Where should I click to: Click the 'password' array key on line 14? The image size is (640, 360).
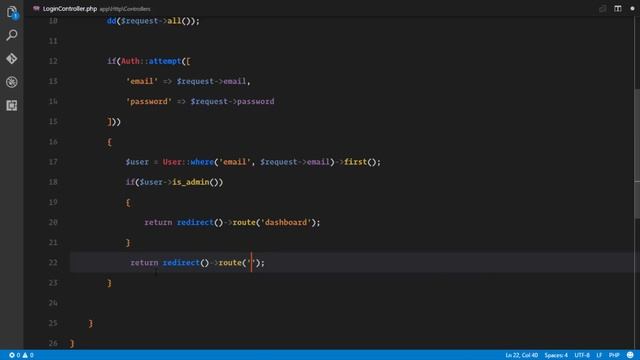pos(149,101)
